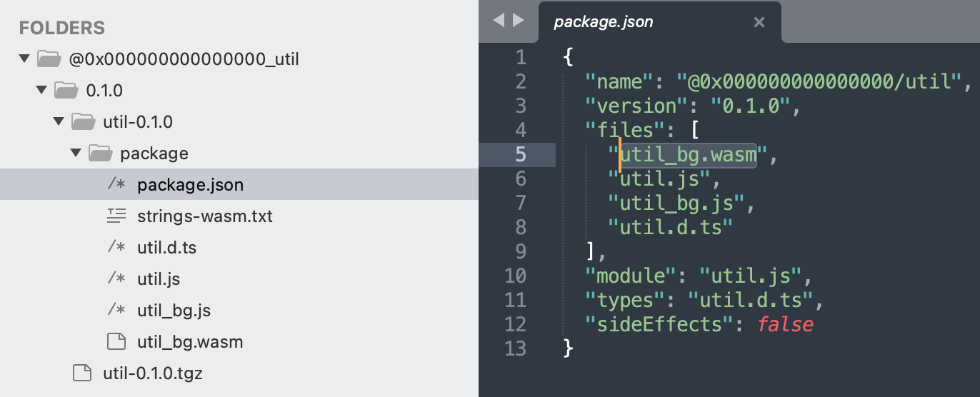
Task: Open util.d.ts in the sidebar
Action: click(x=166, y=248)
